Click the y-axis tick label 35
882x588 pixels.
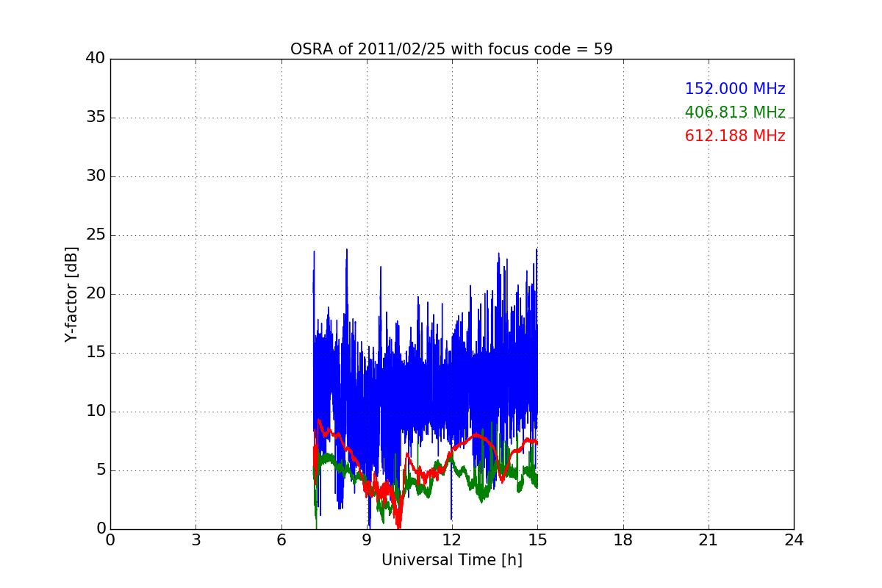[96, 118]
